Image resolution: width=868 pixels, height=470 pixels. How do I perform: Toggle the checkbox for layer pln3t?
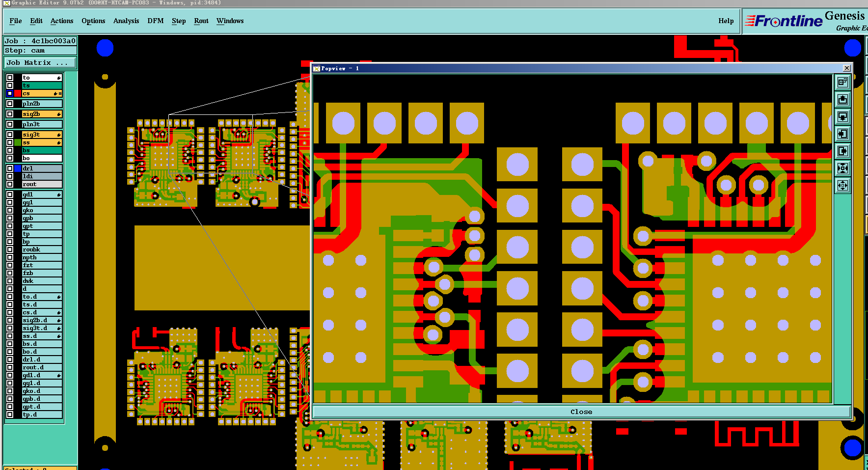(10, 124)
